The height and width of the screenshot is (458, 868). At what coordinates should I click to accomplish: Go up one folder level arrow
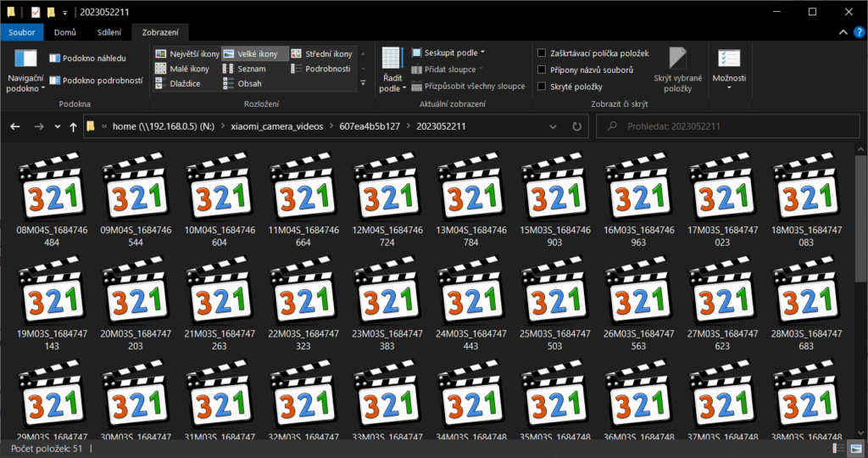72,126
